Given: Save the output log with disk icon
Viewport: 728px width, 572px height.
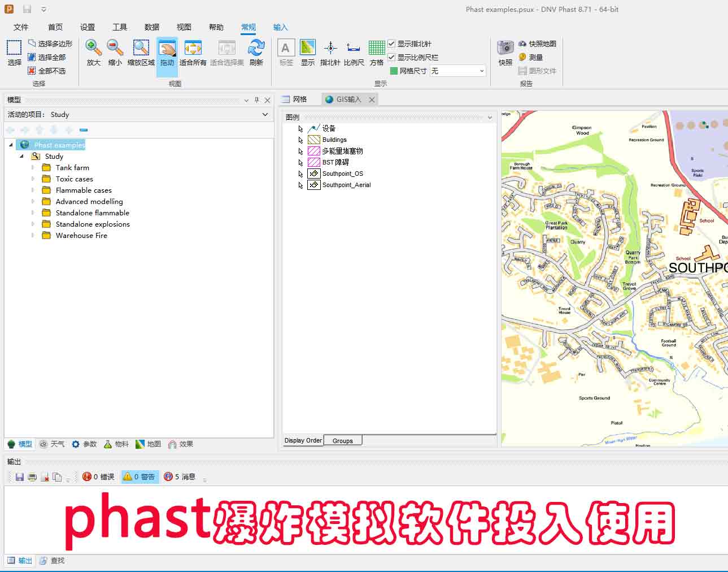Looking at the screenshot, I should coord(19,477).
